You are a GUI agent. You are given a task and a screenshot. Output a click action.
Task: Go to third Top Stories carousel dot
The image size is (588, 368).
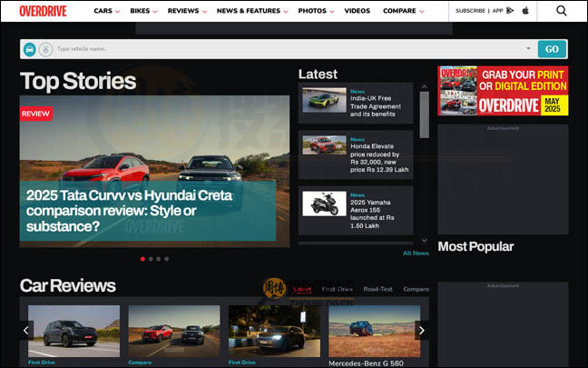click(x=159, y=259)
